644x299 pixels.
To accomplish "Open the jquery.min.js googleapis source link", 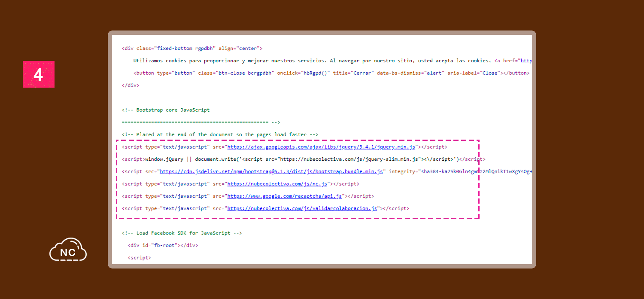I will [x=321, y=147].
